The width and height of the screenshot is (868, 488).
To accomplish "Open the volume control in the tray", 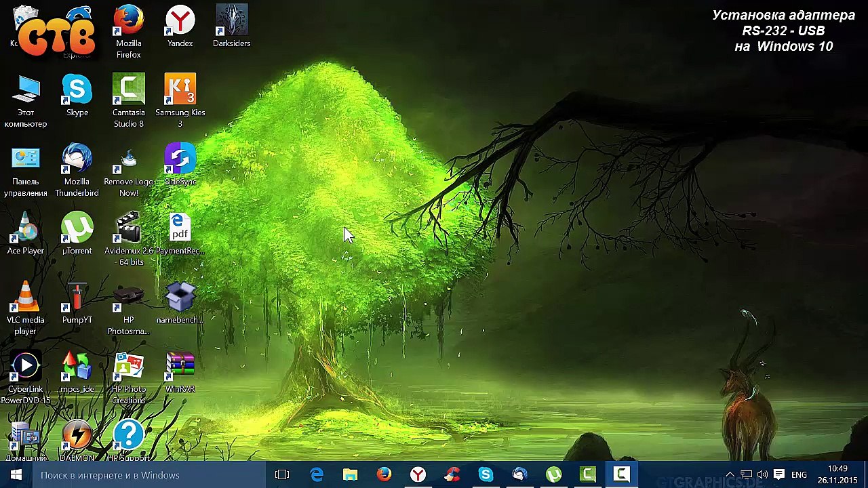I will [762, 475].
